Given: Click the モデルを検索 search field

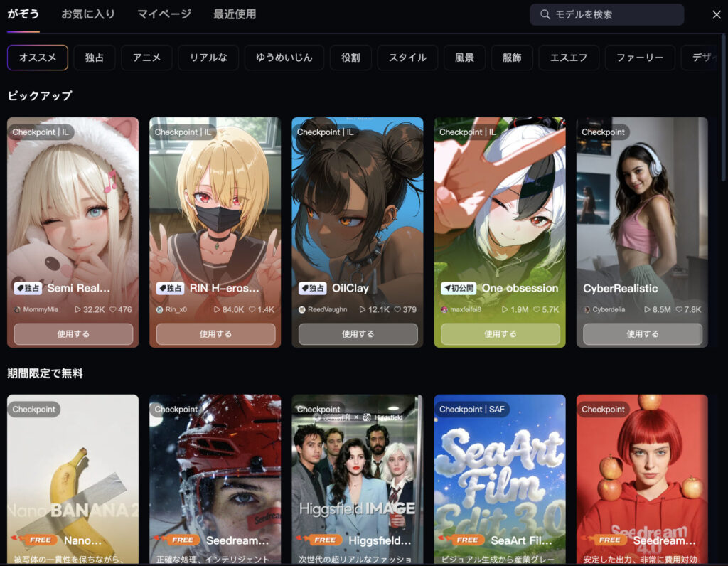Looking at the screenshot, I should (611, 15).
